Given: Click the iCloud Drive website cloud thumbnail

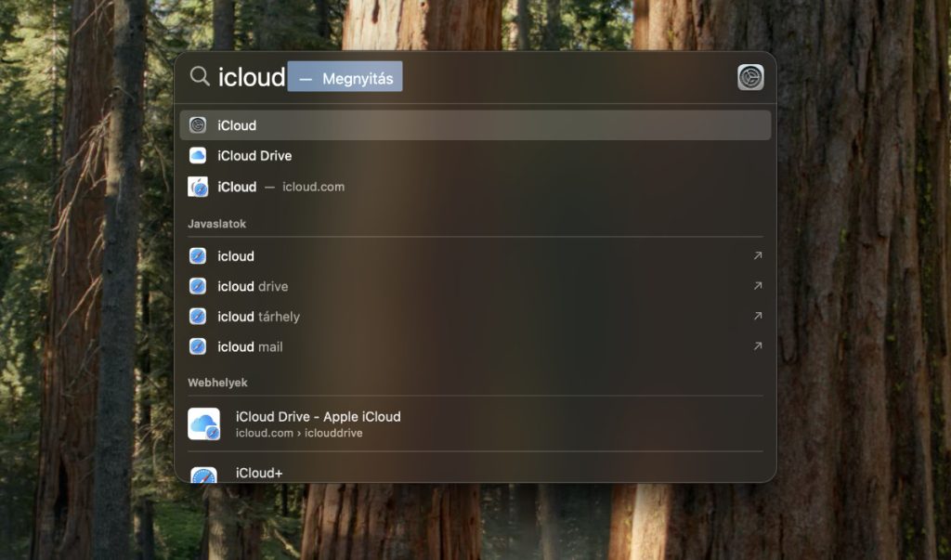Looking at the screenshot, I should (x=203, y=423).
